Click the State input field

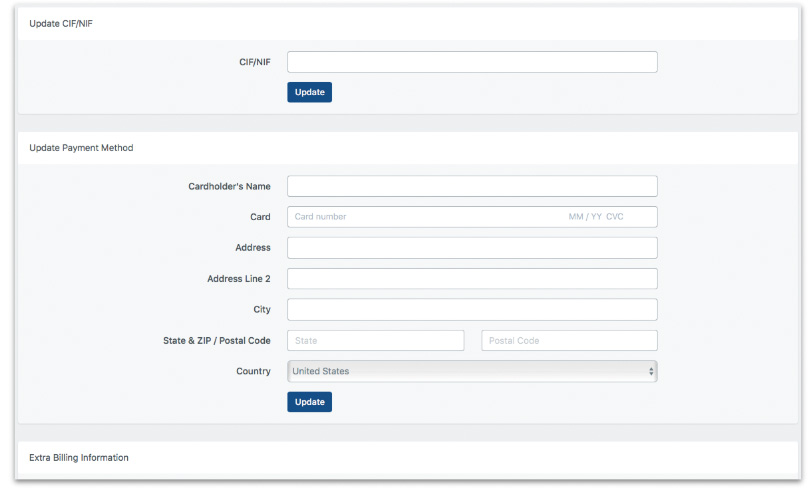tap(376, 340)
